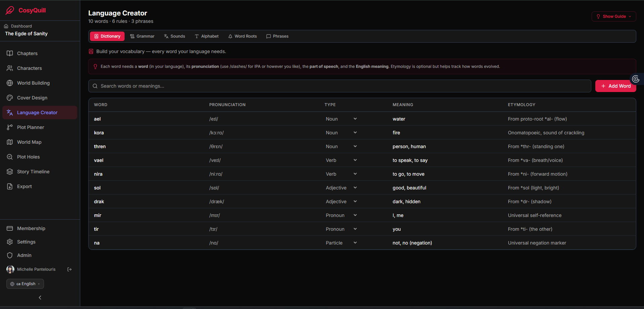This screenshot has width=644, height=309.
Task: Click the Membership card icon
Action: pyautogui.click(x=10, y=228)
